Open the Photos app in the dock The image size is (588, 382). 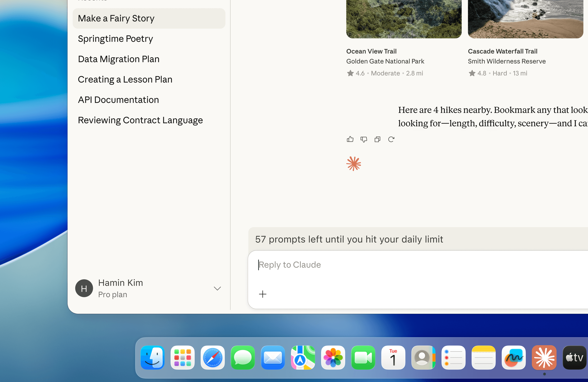click(333, 357)
